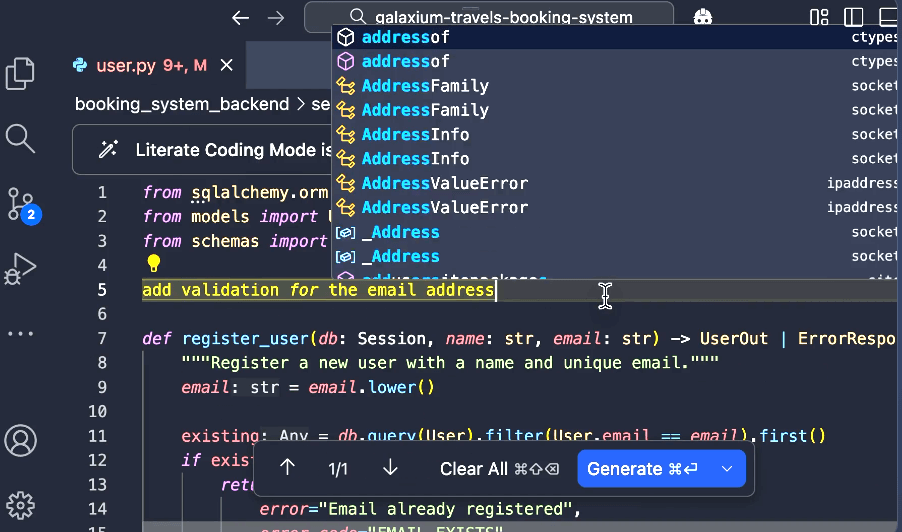Viewport: 902px width, 532px height.
Task: Click the docstring on line 8
Action: 450,363
